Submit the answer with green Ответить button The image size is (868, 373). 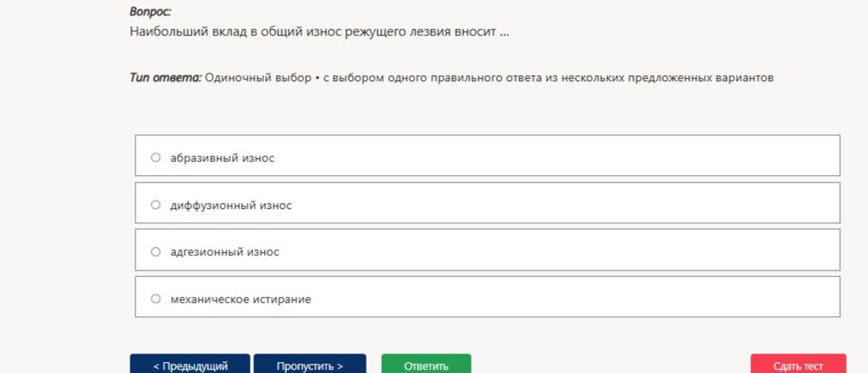426,365
